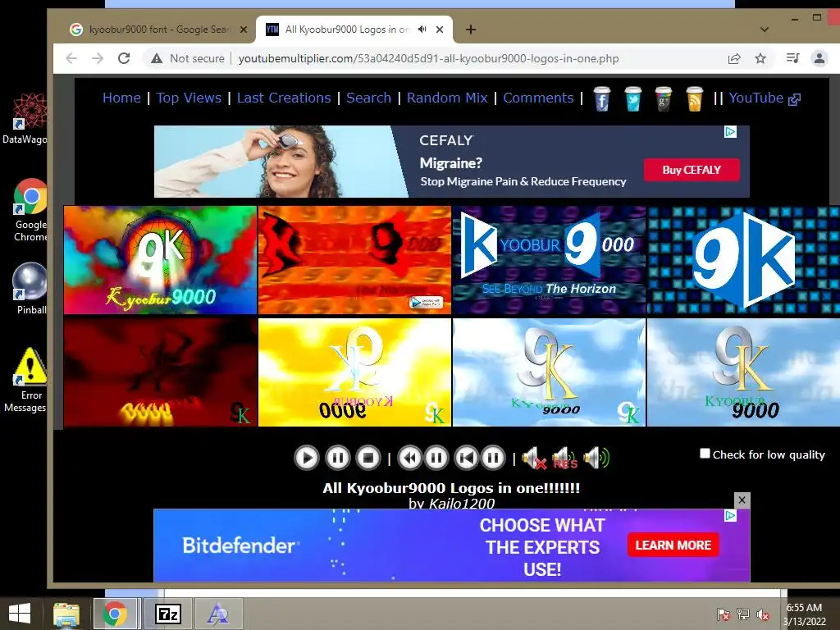This screenshot has height=630, width=840.
Task: Click the Buy CEFALY ad button
Action: [692, 170]
